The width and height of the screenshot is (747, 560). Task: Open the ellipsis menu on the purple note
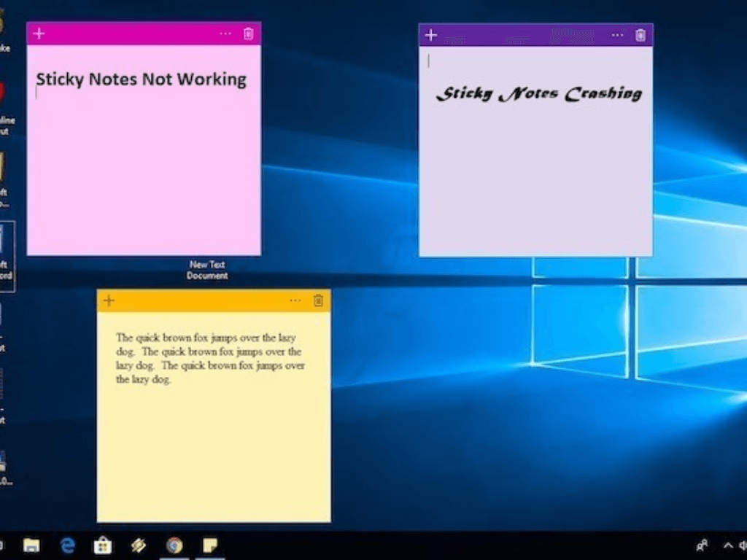(x=617, y=35)
